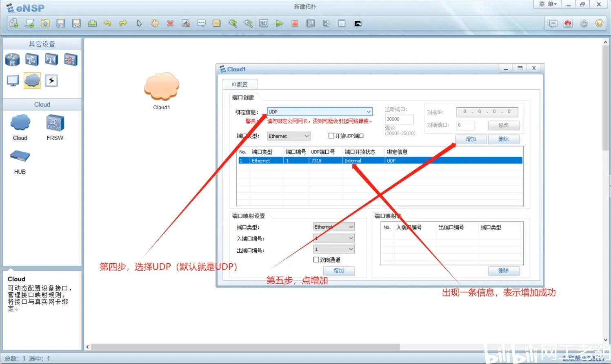Click the red X delete icon
611x364 pixels.
170,23
